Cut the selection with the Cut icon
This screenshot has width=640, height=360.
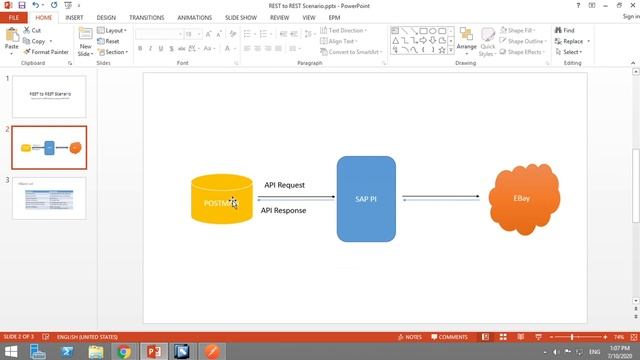coord(32,30)
